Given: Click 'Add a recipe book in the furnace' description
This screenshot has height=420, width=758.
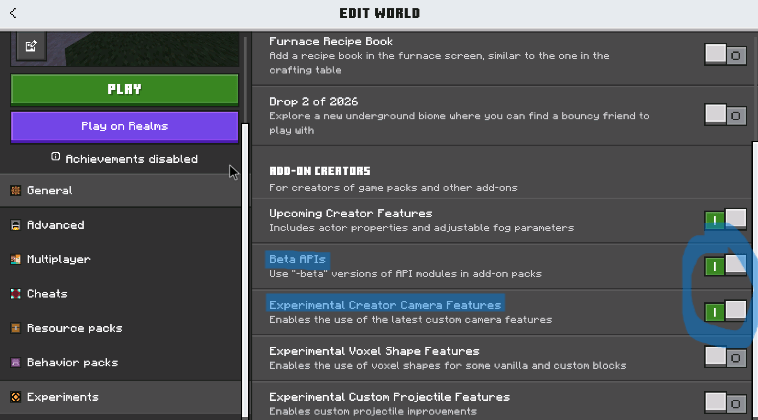Looking at the screenshot, I should (439, 63).
